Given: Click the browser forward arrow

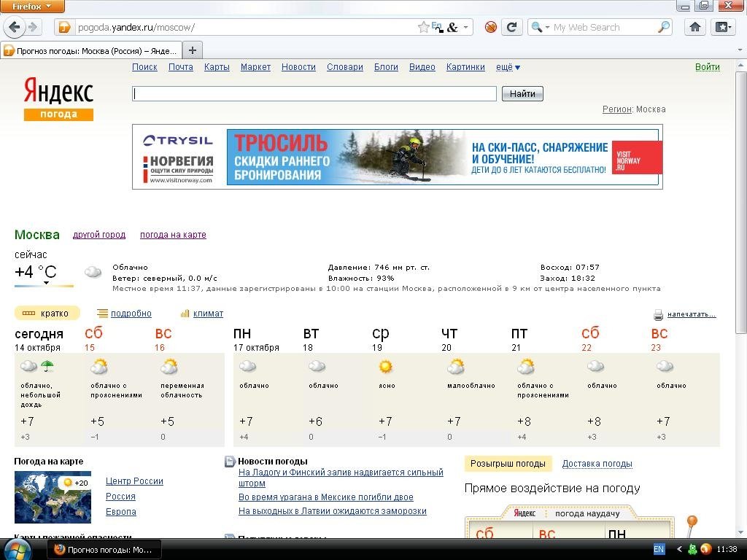Looking at the screenshot, I should coord(32,27).
